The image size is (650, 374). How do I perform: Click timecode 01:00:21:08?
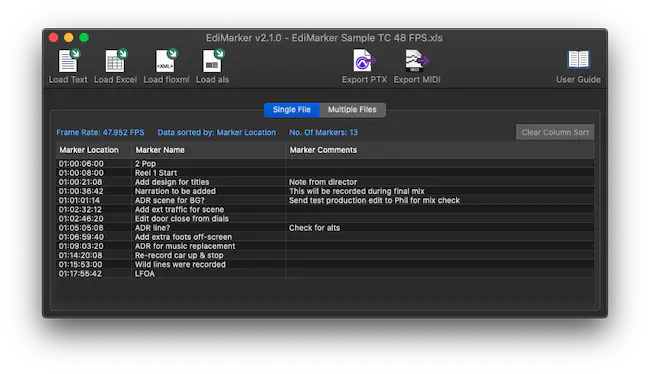point(80,182)
